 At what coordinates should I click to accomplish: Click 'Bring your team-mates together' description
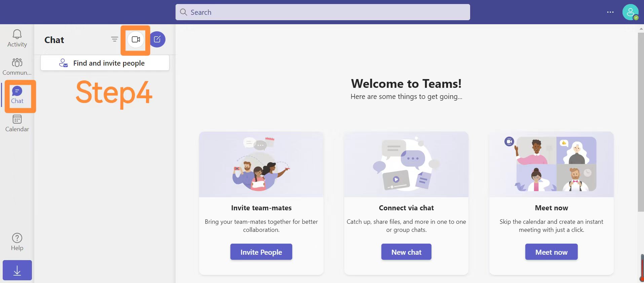coord(261,226)
